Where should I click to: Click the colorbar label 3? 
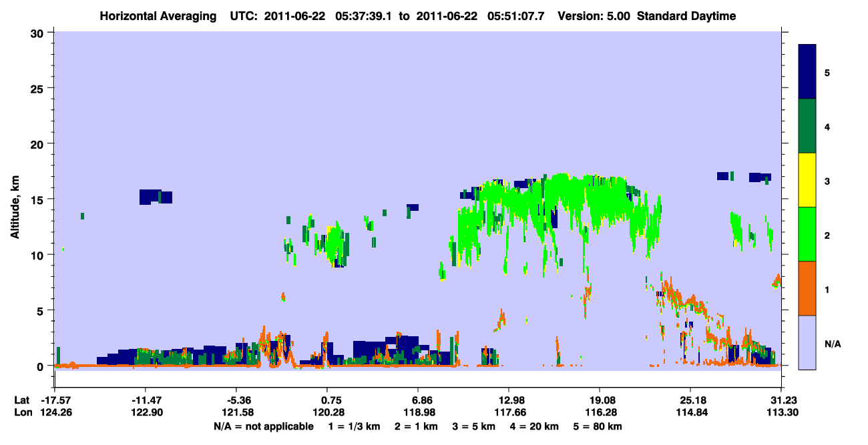[x=827, y=180]
